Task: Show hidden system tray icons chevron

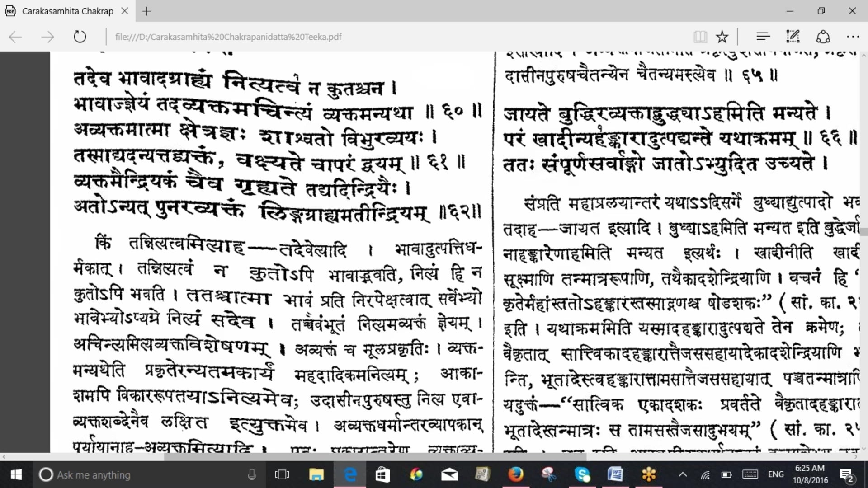Action: (x=683, y=474)
